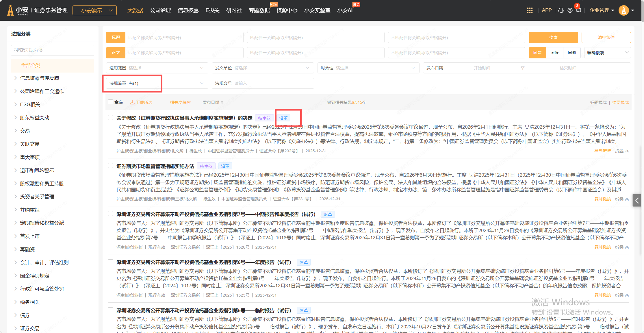Open messages icon with 3 badge
Screen dimensions: 644x333
pos(578,10)
